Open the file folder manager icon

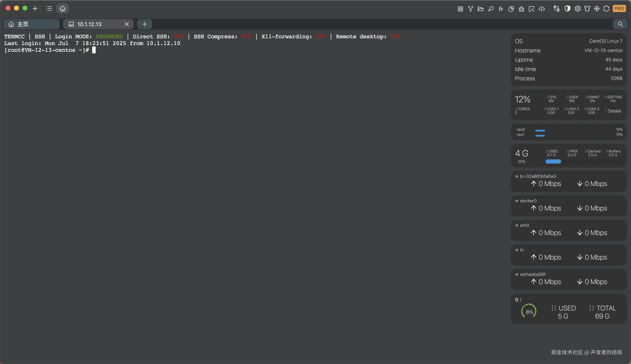480,9
